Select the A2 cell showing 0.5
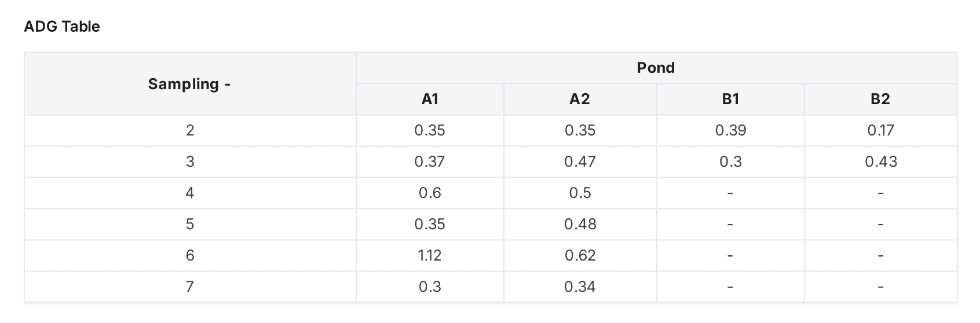The image size is (980, 323). (580, 193)
